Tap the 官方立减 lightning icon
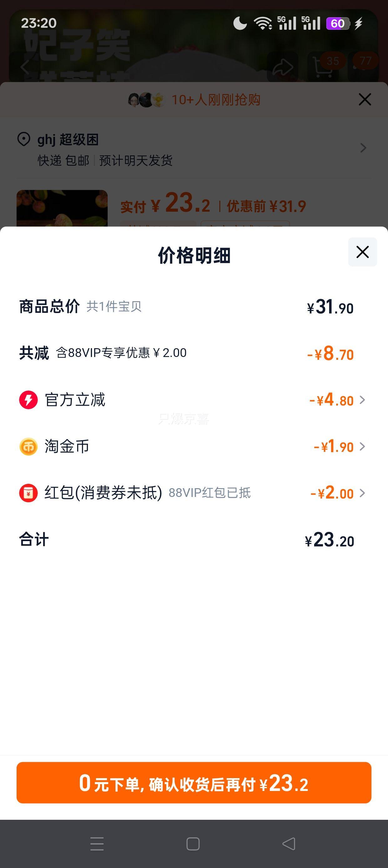Screen dimensions: 388x868 coord(28,400)
